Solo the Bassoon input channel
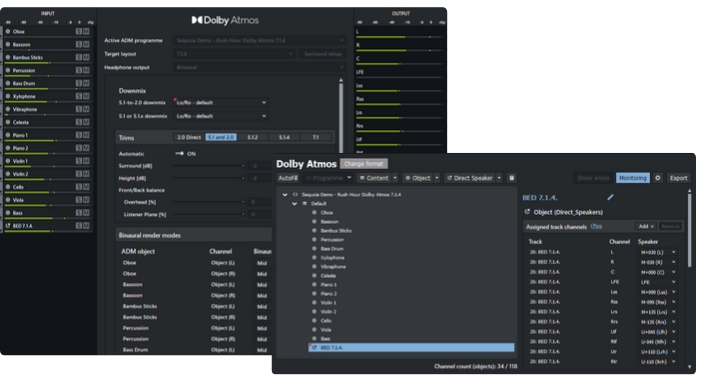705x380 pixels. 79,45
